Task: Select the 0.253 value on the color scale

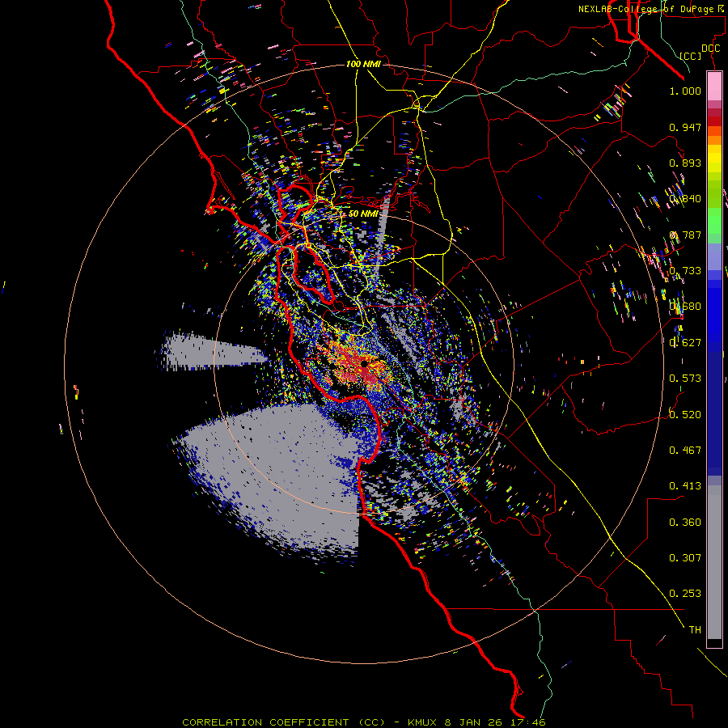Action: point(685,594)
